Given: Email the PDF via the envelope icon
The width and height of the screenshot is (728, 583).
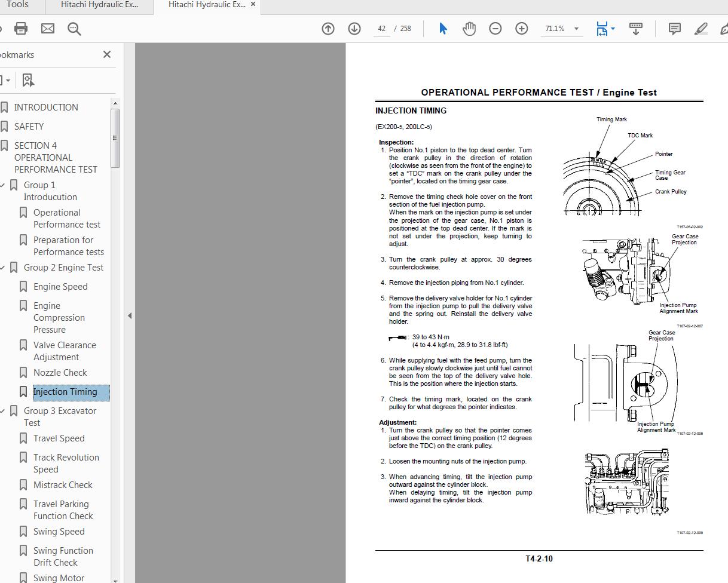Looking at the screenshot, I should [48, 28].
